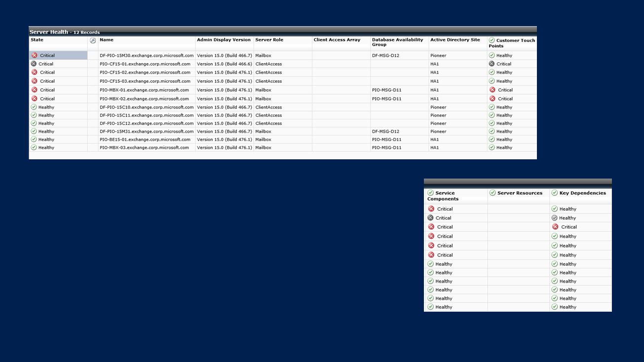This screenshot has height=362, width=644.
Task: Sort by Active Directory Site column
Action: pyautogui.click(x=455, y=40)
